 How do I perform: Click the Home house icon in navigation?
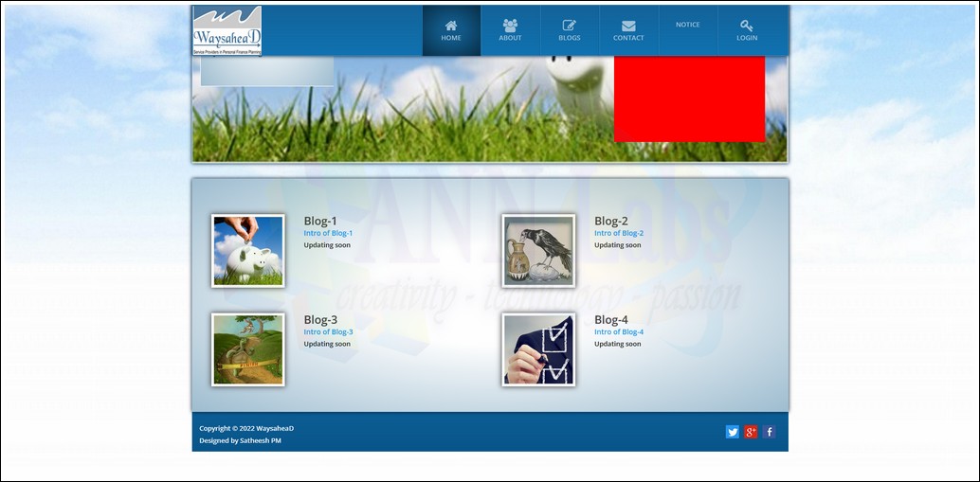point(451,26)
